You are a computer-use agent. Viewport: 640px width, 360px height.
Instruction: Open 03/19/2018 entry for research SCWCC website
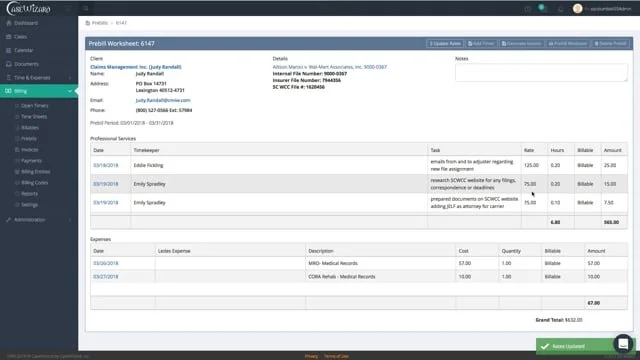(106, 184)
